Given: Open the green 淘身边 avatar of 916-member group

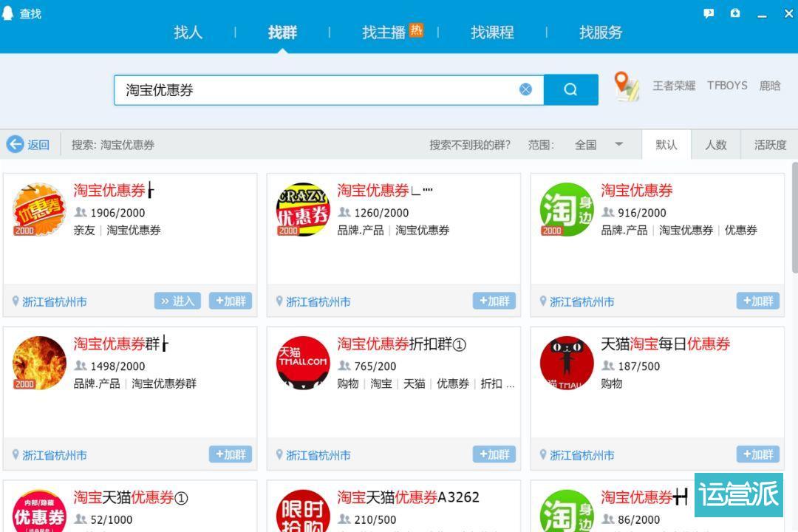Looking at the screenshot, I should 567,209.
